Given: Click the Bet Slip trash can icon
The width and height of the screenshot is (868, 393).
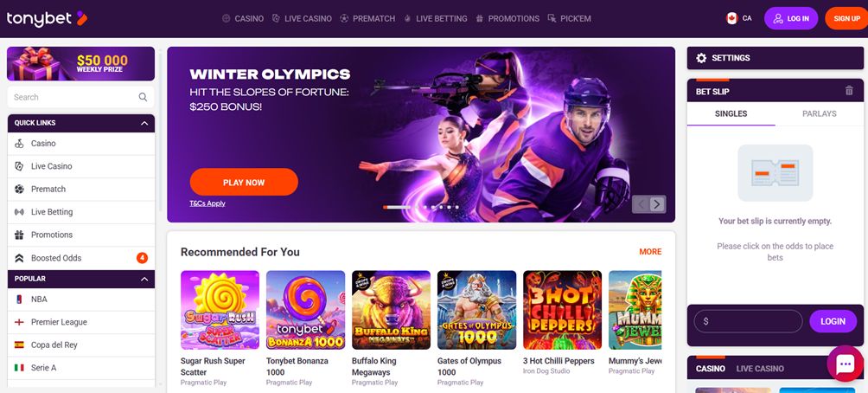Looking at the screenshot, I should click(x=849, y=91).
